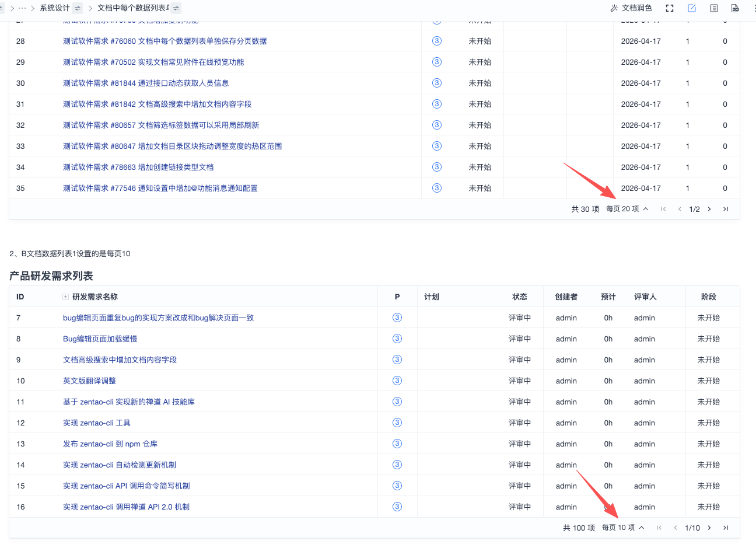Sort by ID column header in 产品研发需求列表
The height and width of the screenshot is (544, 756).
20,297
